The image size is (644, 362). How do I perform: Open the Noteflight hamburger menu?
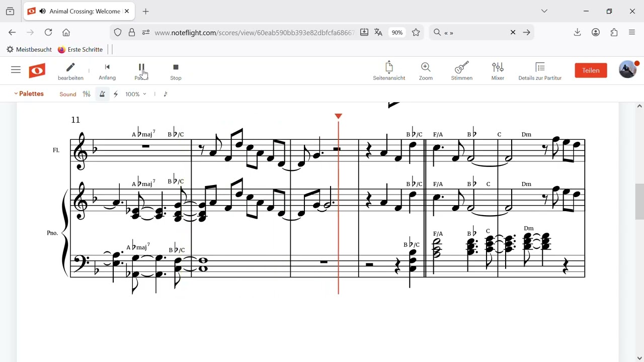[x=16, y=70]
